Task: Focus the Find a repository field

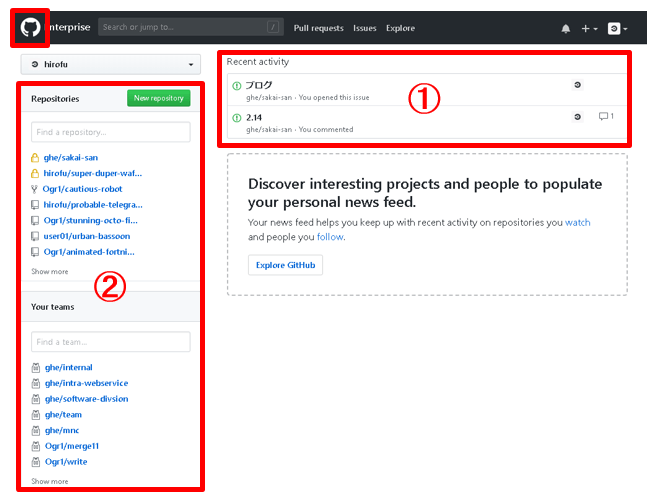Action: (111, 132)
